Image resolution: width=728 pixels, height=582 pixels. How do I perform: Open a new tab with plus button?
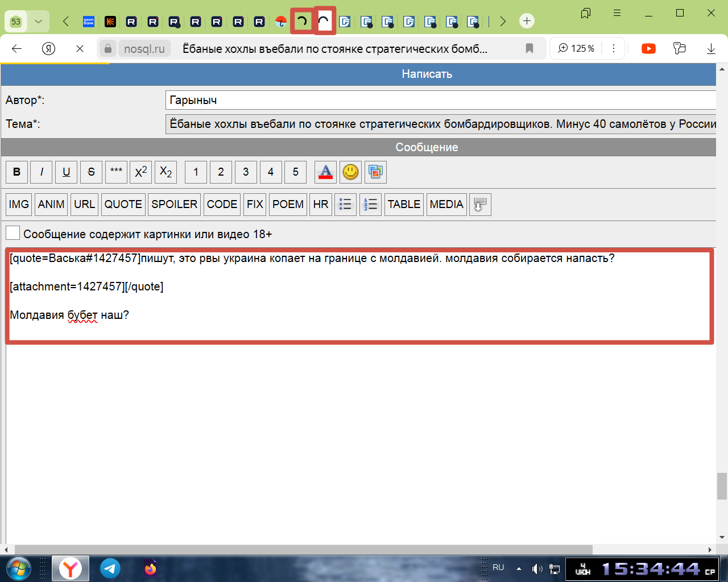coord(527,22)
